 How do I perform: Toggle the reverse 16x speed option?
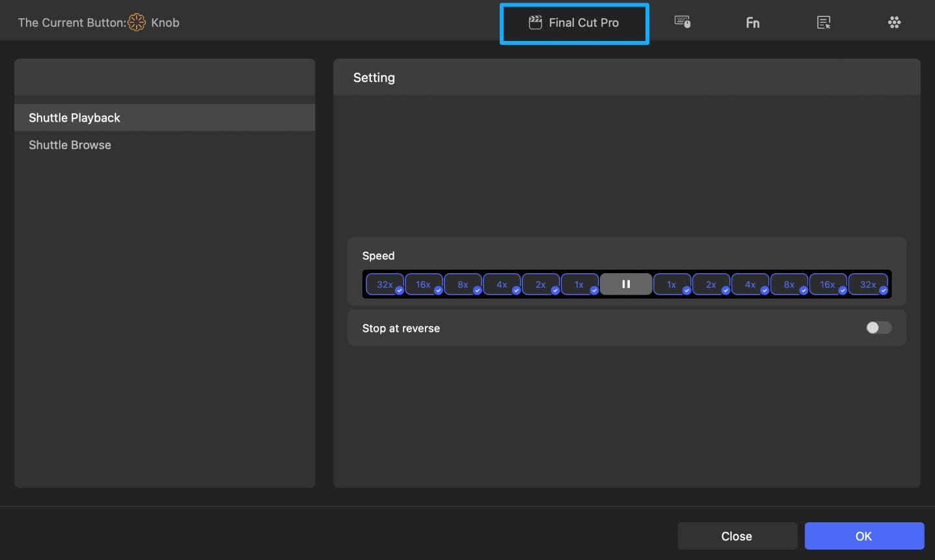[424, 284]
